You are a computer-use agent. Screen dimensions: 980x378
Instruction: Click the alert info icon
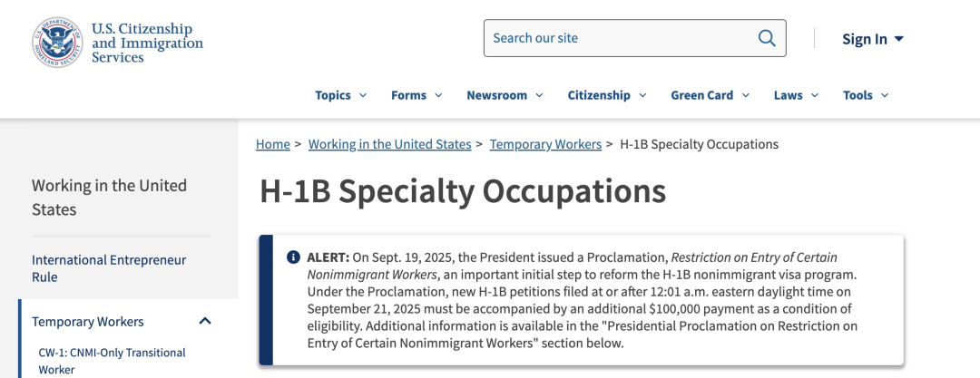tap(293, 257)
